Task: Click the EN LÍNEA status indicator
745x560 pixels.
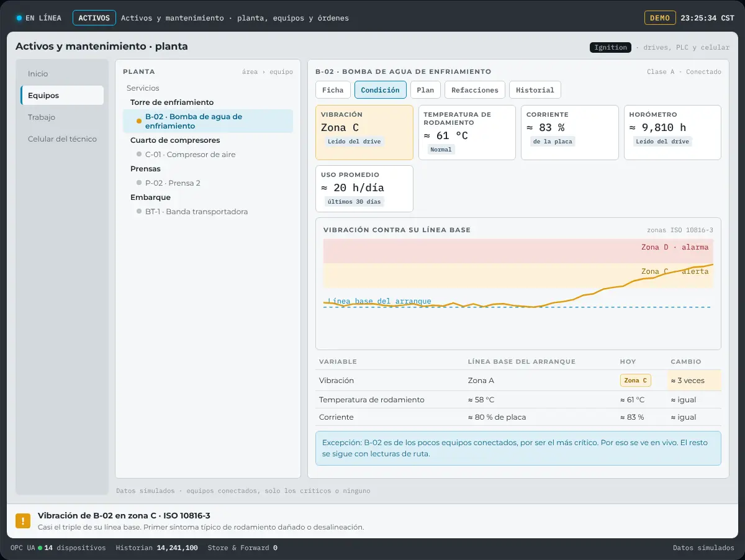Action: coord(39,18)
